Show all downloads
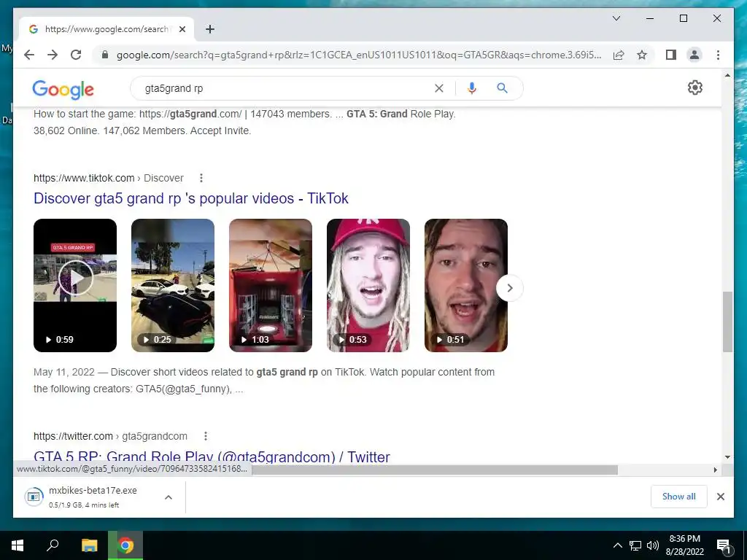This screenshot has height=560, width=747. [x=678, y=496]
